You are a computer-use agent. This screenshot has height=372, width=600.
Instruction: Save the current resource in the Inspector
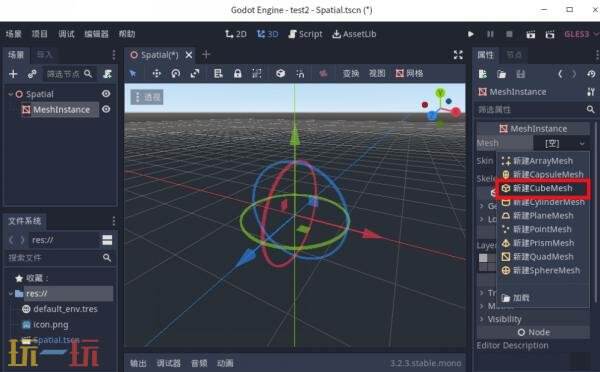point(521,74)
